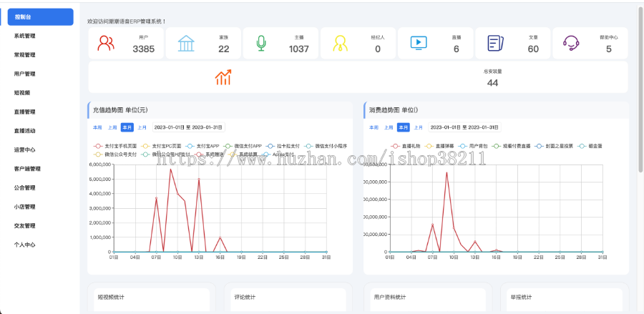Click 消费趋势图 panel heading
This screenshot has width=644, height=314.
click(394, 110)
